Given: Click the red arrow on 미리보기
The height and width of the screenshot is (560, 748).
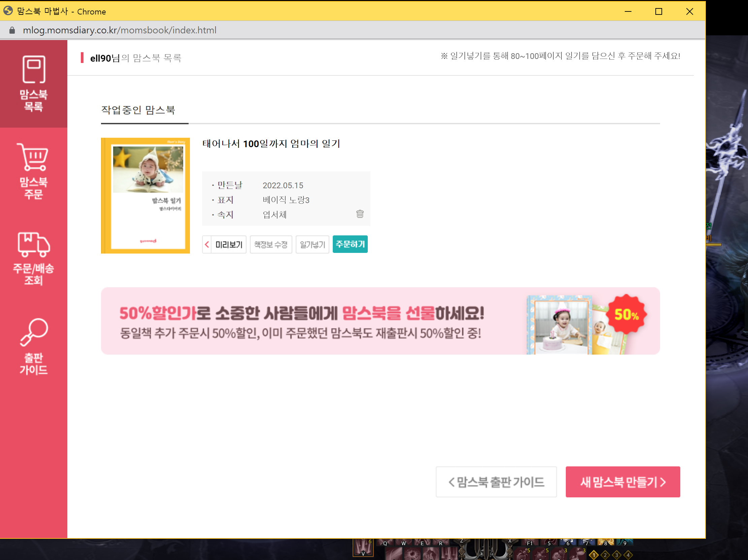Looking at the screenshot, I should click(x=207, y=244).
